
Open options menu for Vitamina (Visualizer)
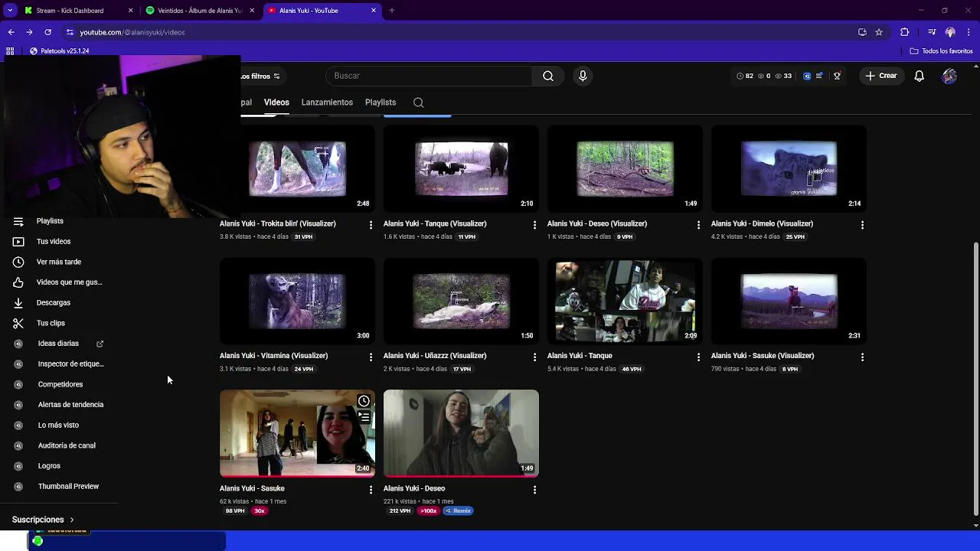coord(371,357)
